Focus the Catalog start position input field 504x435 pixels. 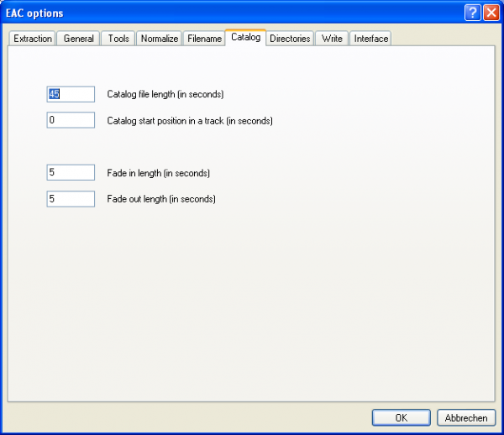point(71,120)
